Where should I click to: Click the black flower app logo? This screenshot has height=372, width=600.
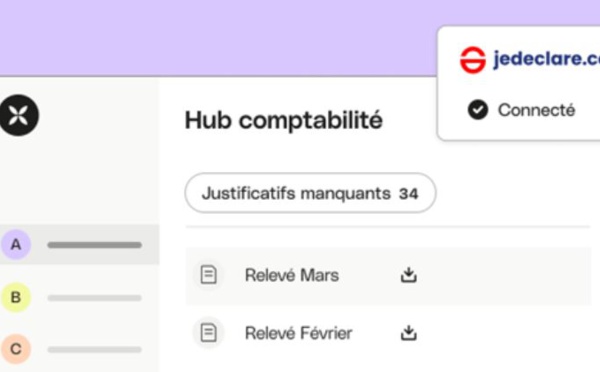[18, 115]
